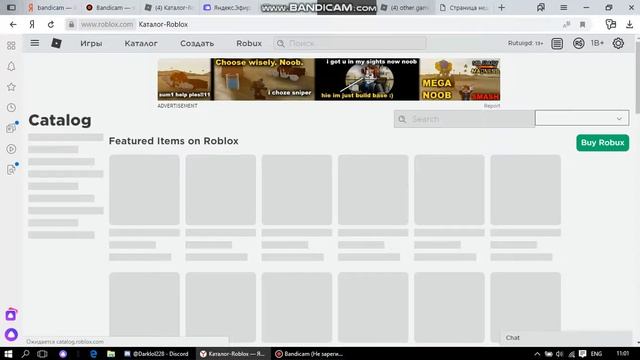This screenshot has width=640, height=360.
Task: Reload the page with the refresh icon
Action: point(51,24)
